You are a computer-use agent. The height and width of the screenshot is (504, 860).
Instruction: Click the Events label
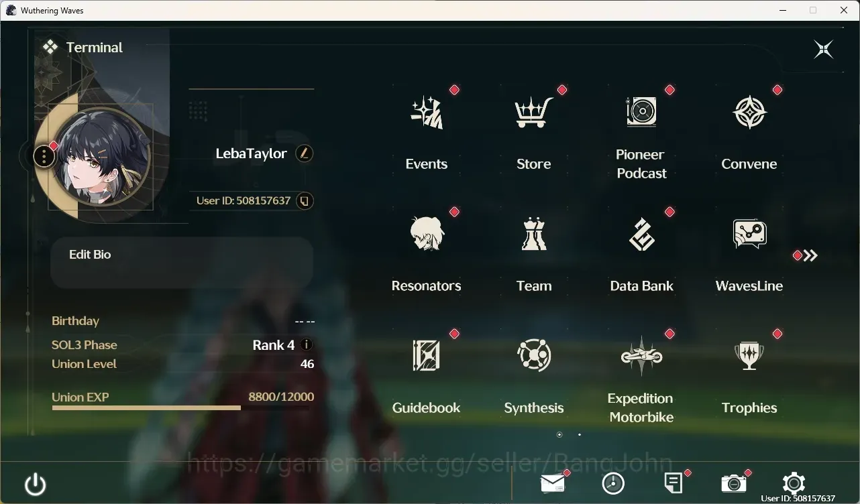pos(427,164)
